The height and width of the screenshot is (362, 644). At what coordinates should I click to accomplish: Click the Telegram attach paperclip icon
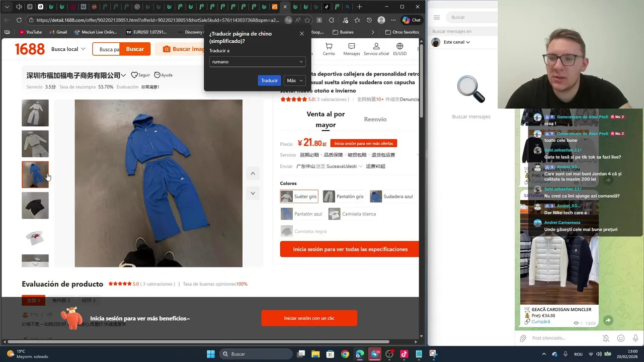pos(523,338)
